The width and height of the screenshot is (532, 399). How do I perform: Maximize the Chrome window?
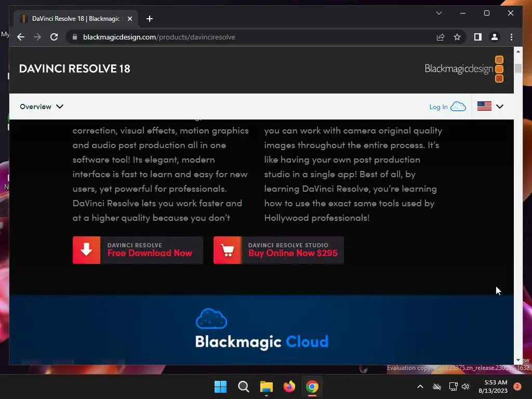click(x=486, y=13)
